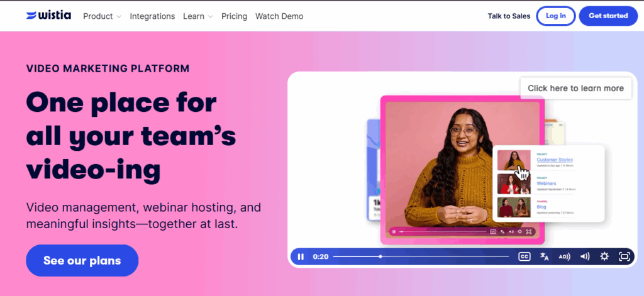Click the Wistia logo in the header
Image resolution: width=644 pixels, height=296 pixels.
click(48, 16)
